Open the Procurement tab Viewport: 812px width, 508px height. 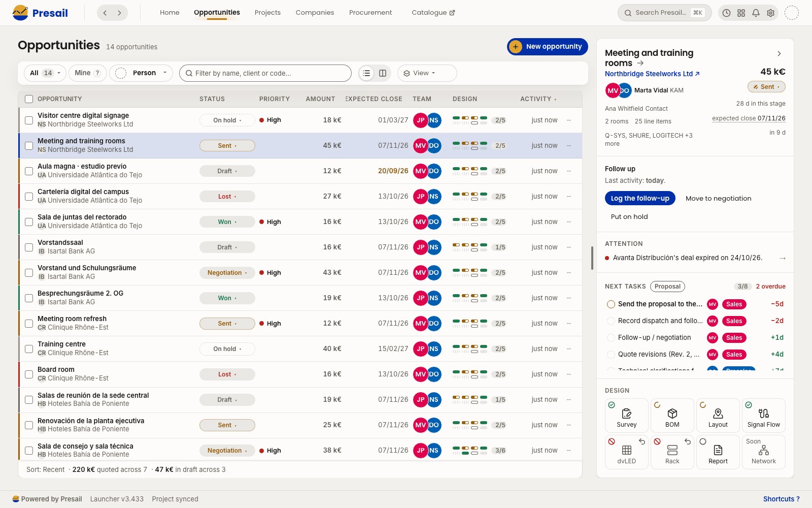point(370,13)
